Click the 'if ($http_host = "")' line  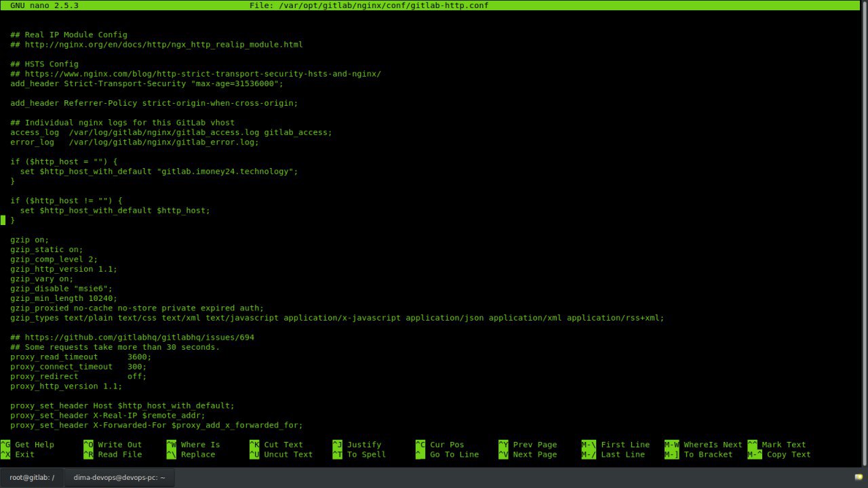click(64, 162)
